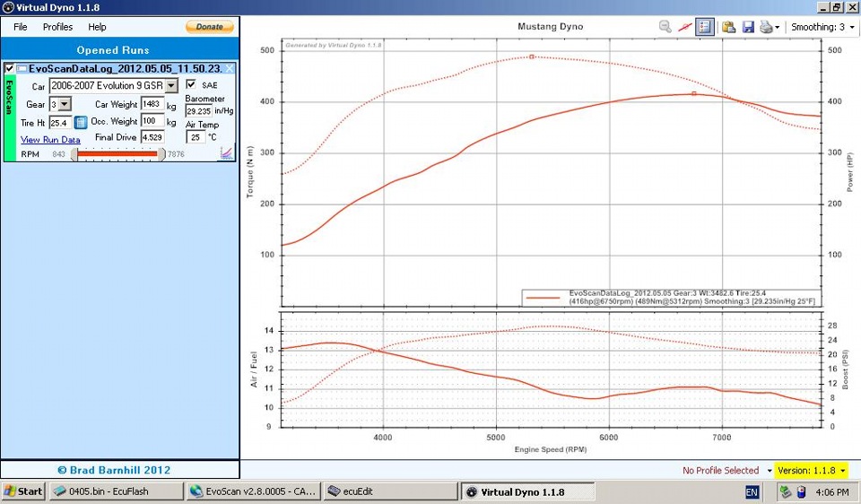Click the EvoScanDataLog legend entry in chart

pyautogui.click(x=671, y=298)
